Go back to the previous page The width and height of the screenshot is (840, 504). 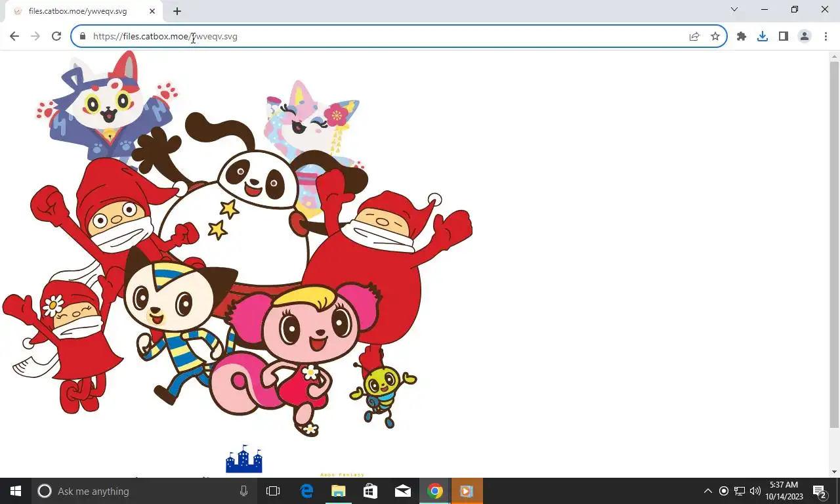(14, 36)
